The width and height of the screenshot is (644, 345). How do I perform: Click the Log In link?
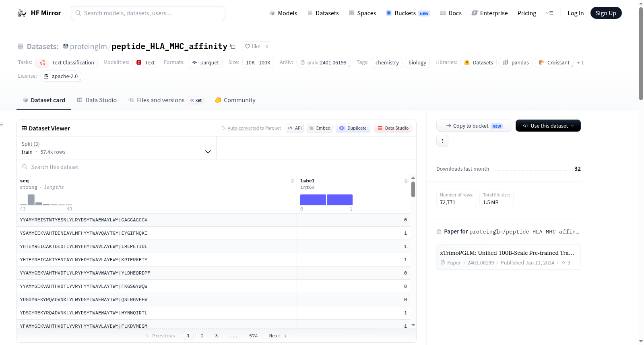point(576,13)
